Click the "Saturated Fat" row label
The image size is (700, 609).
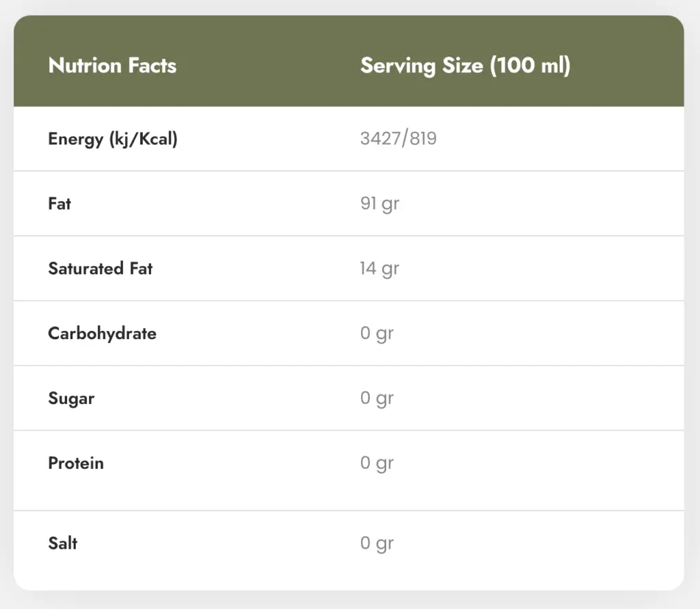[100, 269]
